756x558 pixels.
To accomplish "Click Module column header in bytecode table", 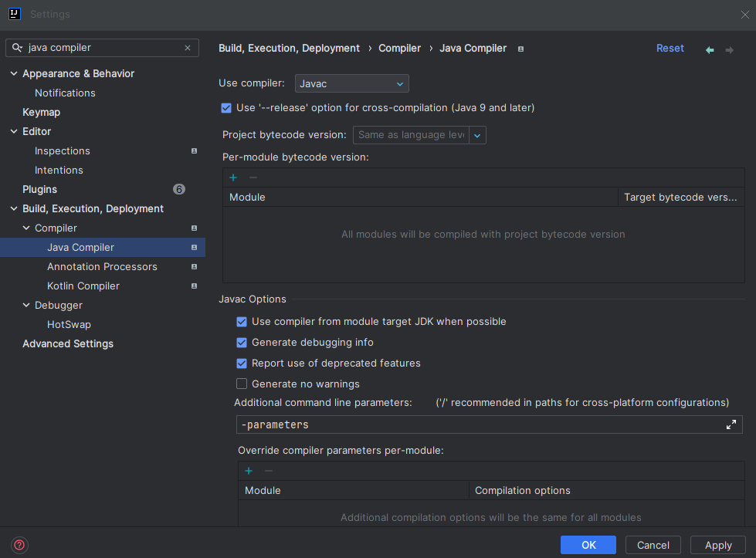I will click(x=420, y=197).
